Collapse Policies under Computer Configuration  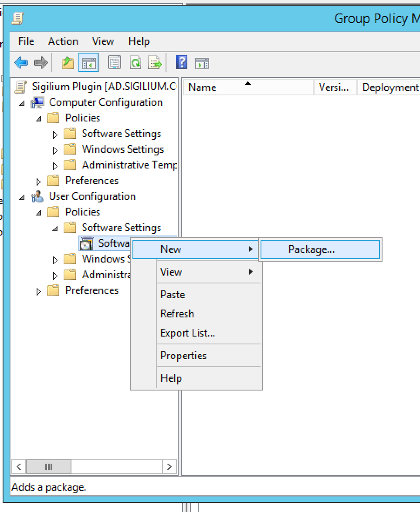(x=39, y=119)
